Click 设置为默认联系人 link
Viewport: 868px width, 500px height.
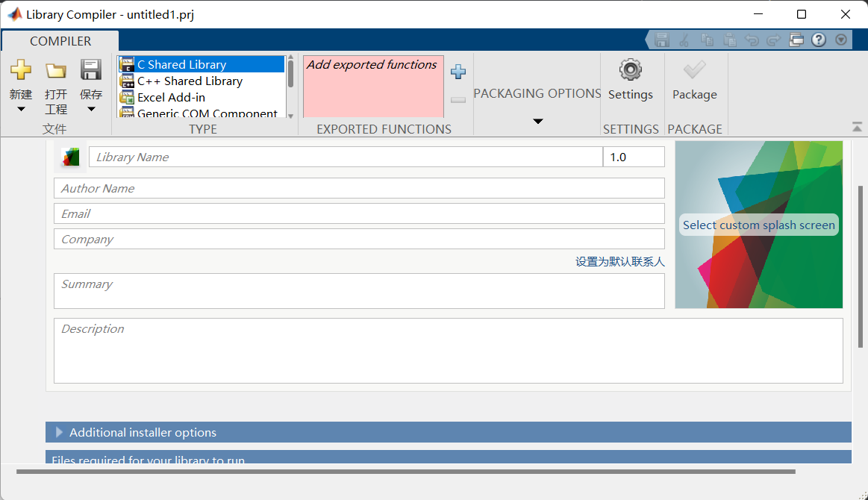point(619,262)
